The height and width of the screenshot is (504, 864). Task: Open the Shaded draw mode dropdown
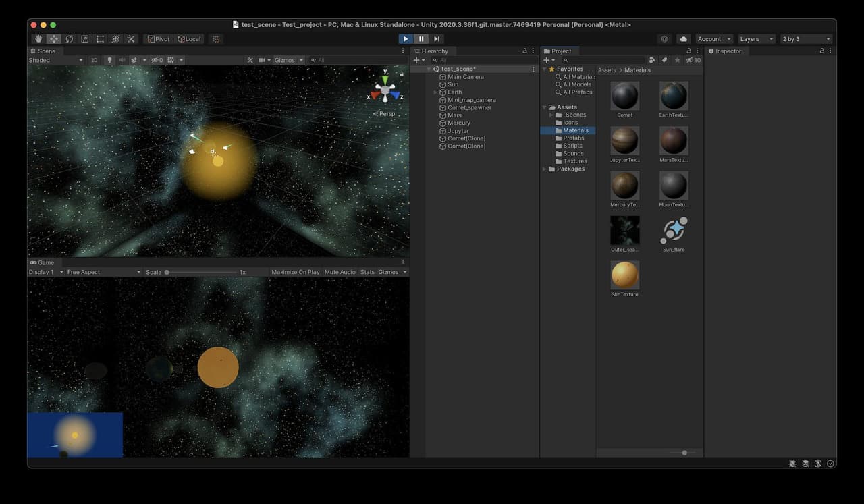click(x=56, y=60)
